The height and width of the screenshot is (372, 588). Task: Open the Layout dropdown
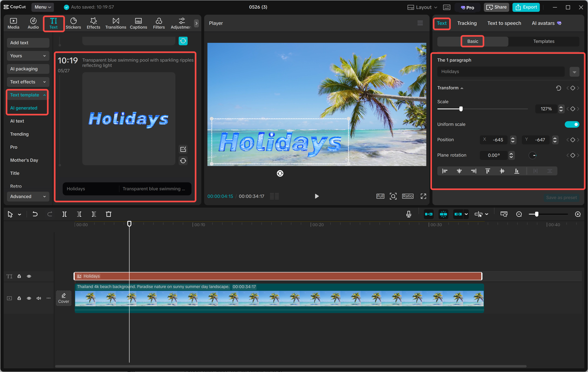[x=422, y=7]
